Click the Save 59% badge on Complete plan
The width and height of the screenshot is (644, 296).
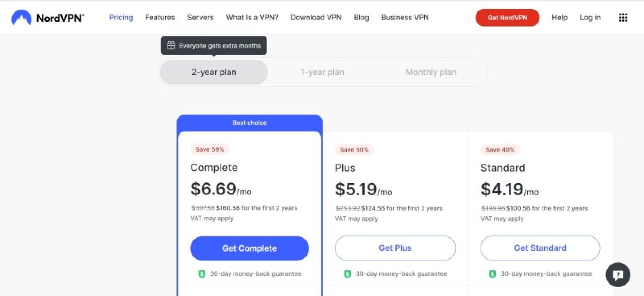click(209, 149)
